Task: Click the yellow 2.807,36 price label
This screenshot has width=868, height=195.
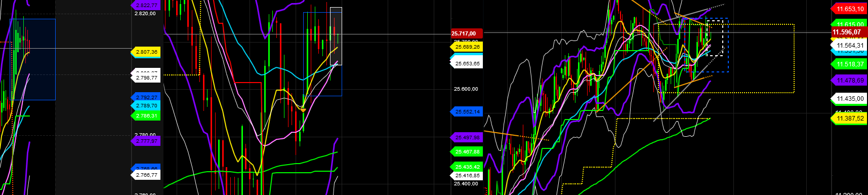Action: 146,52
